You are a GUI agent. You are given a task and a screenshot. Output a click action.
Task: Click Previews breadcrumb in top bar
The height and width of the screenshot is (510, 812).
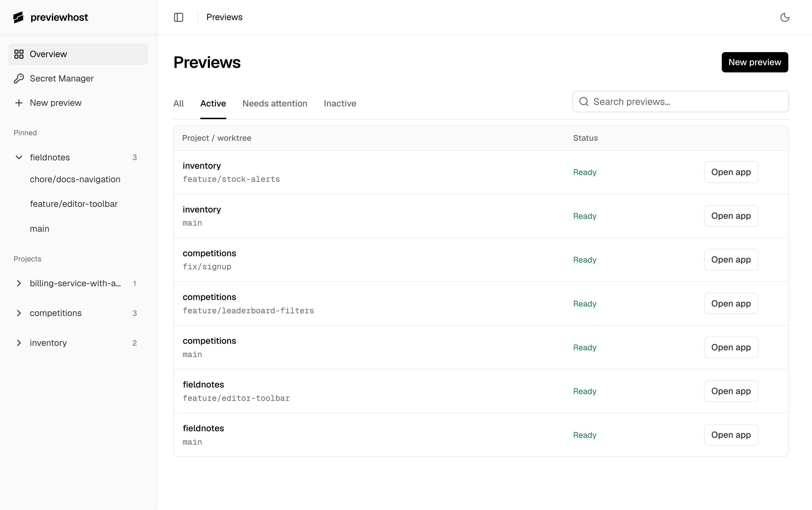tap(224, 17)
